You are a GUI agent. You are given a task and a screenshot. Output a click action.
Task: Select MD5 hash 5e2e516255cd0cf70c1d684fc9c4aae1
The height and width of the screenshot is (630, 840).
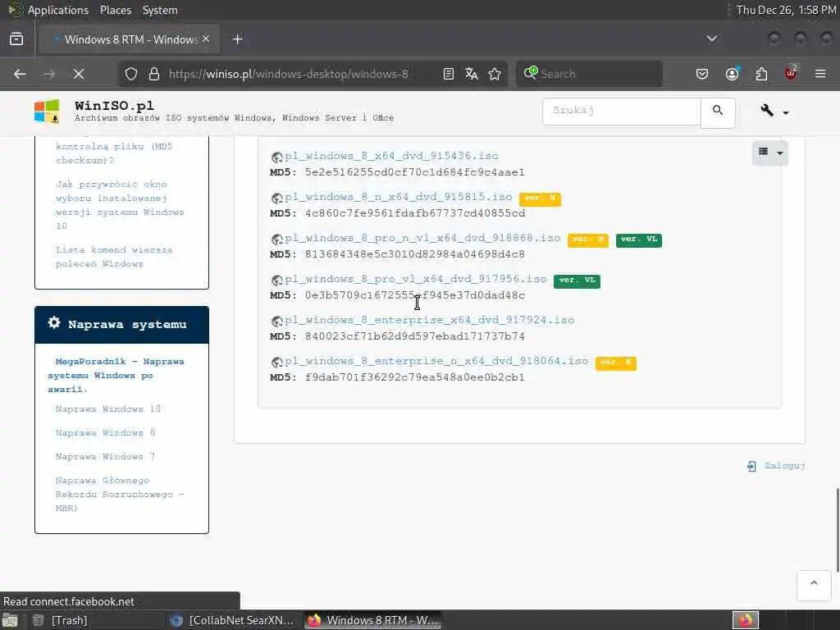[414, 172]
